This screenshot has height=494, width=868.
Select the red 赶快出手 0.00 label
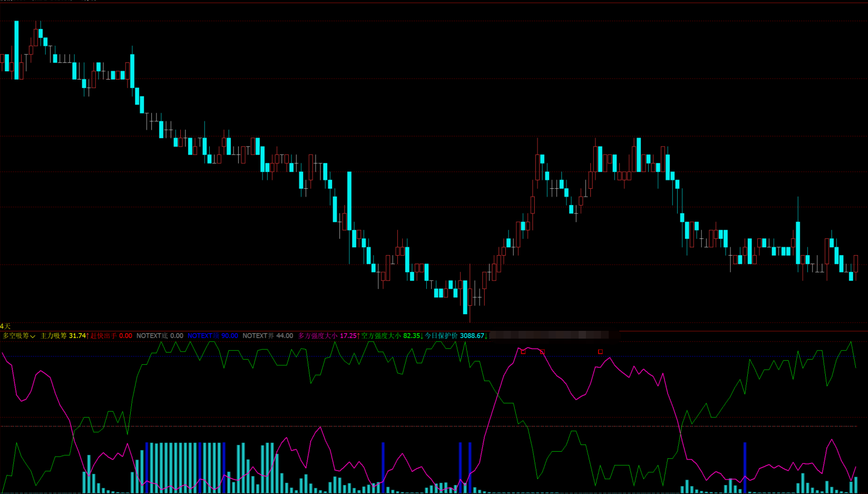(111, 336)
